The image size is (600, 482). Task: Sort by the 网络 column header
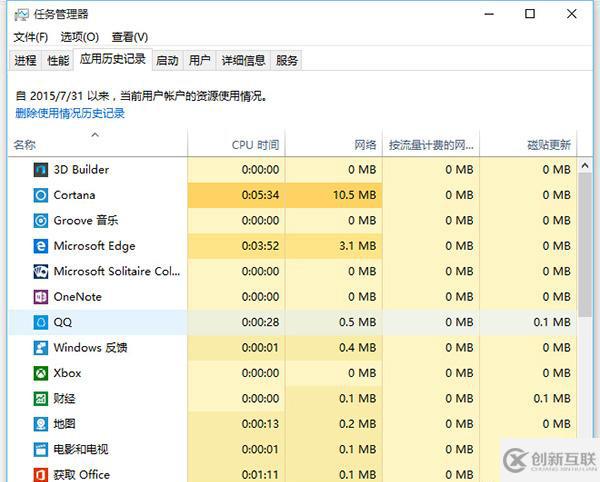click(x=334, y=145)
